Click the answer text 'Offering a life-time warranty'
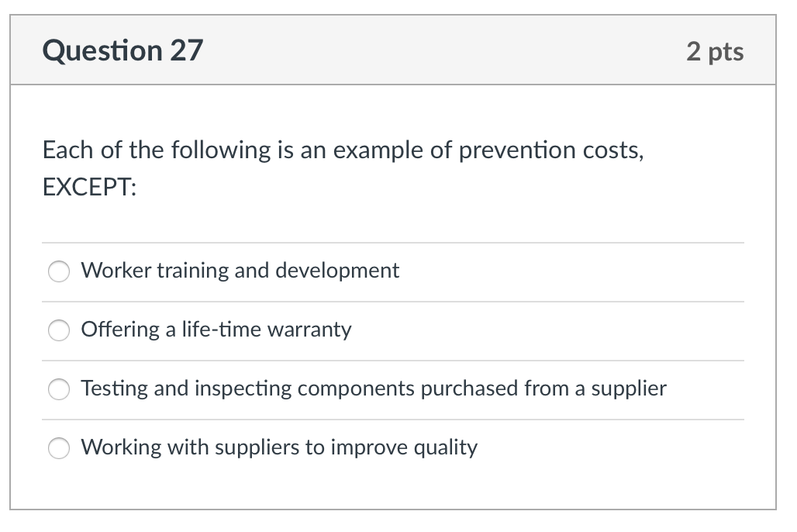This screenshot has height=532, width=797. click(216, 330)
